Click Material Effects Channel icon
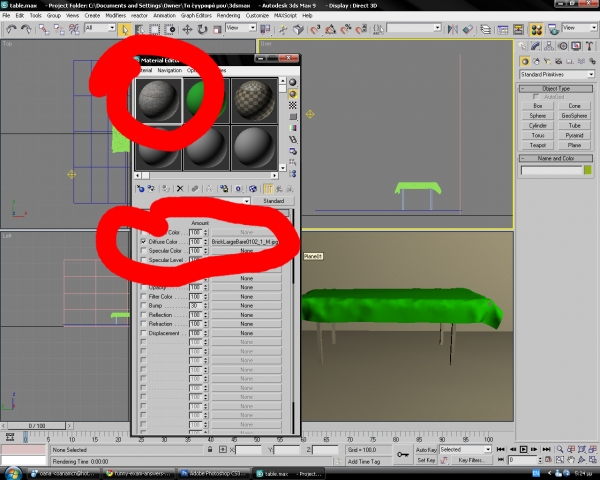The height and width of the screenshot is (480, 600). 238,189
